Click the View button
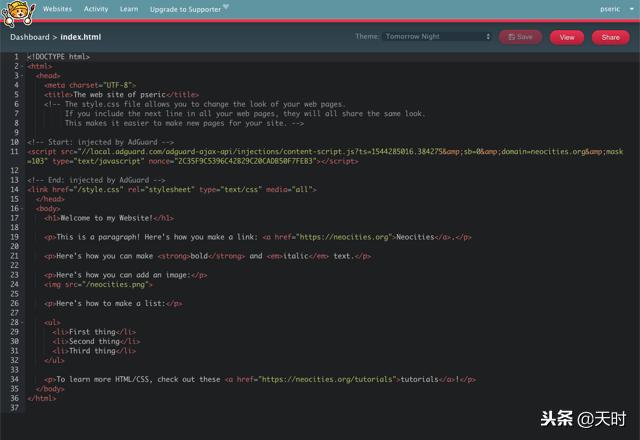The image size is (640, 440). [x=567, y=38]
